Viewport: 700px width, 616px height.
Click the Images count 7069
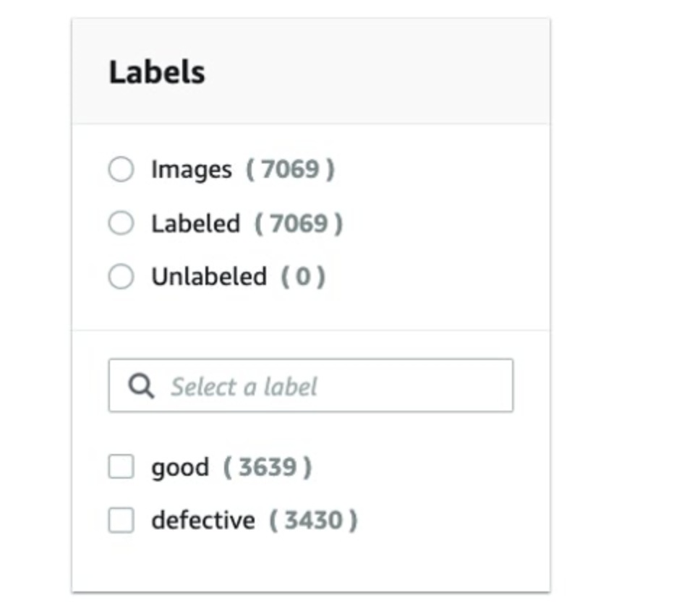click(x=290, y=169)
